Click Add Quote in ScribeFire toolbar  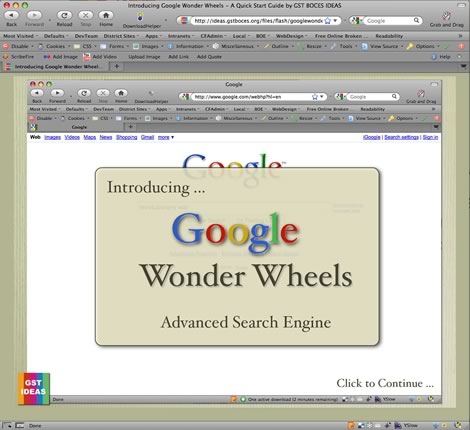tap(209, 57)
